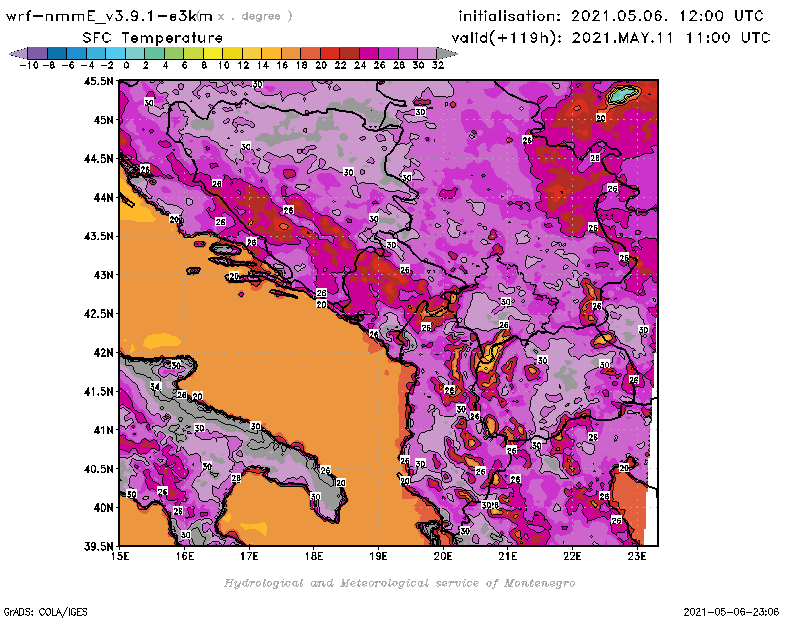800x618 pixels.
Task: Click the 'GrADS: COLA/IGES' footer text
Action: (46, 612)
